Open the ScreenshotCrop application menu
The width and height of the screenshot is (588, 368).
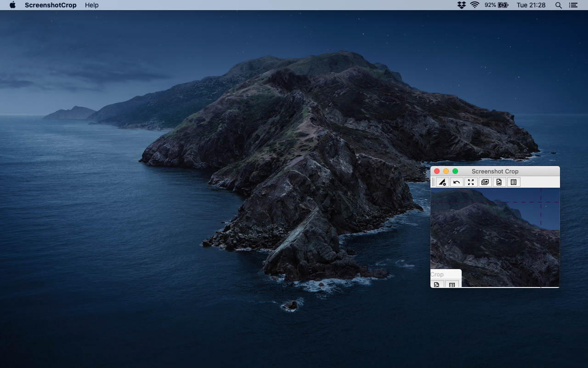pos(51,5)
